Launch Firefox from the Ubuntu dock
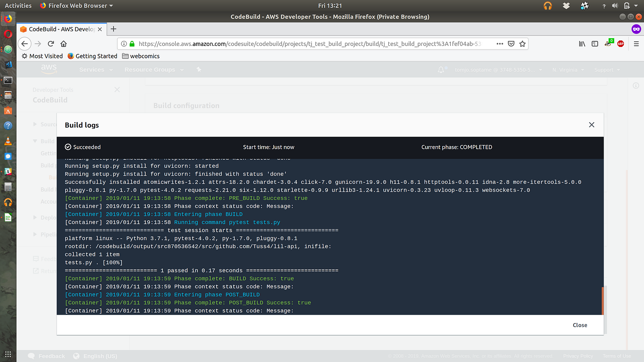 (x=8, y=19)
